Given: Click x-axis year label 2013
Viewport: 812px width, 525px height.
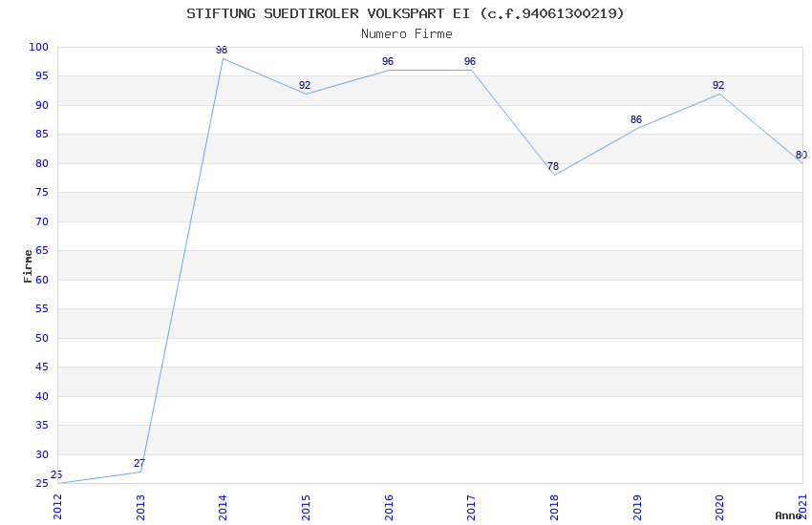Looking at the screenshot, I should [x=140, y=507].
